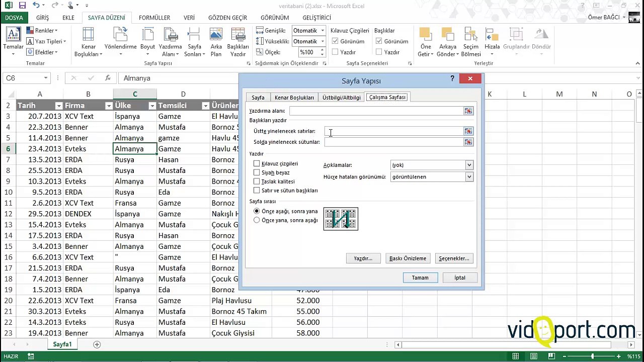
Task: Check Yazdır under Kılavuz Çizgileri in ribbon
Action: (335, 52)
